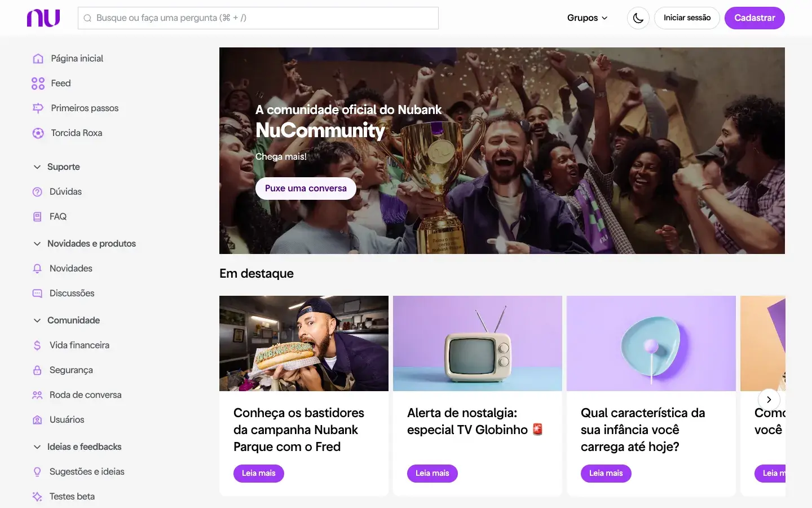This screenshot has width=812, height=508.
Task: Click the Primeiros passos signpost icon
Action: 38,108
